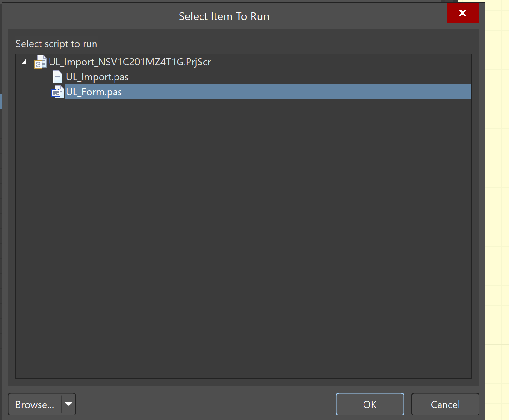Select the UL_Form.pas script

(x=268, y=92)
